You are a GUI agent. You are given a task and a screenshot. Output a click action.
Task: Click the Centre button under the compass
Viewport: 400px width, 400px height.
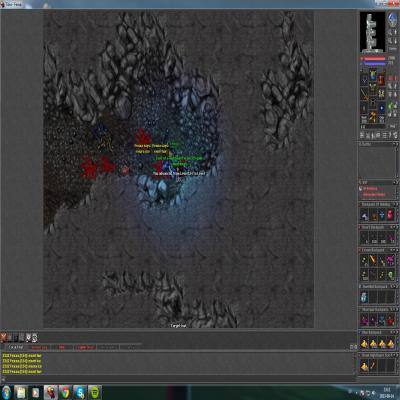tap(393, 49)
